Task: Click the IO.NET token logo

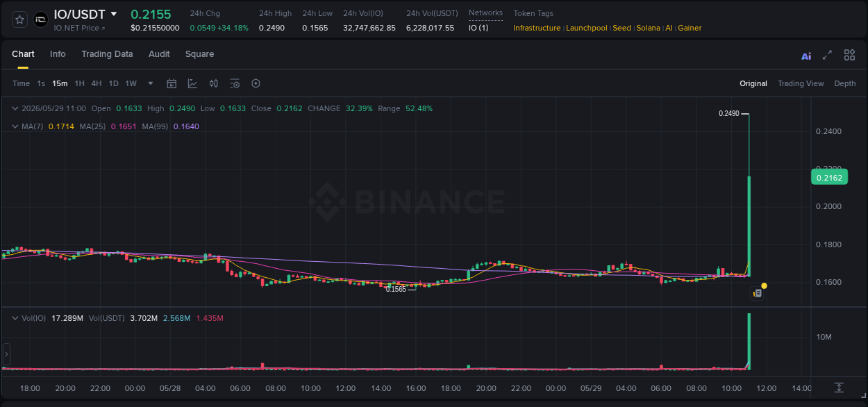Action: tap(41, 19)
